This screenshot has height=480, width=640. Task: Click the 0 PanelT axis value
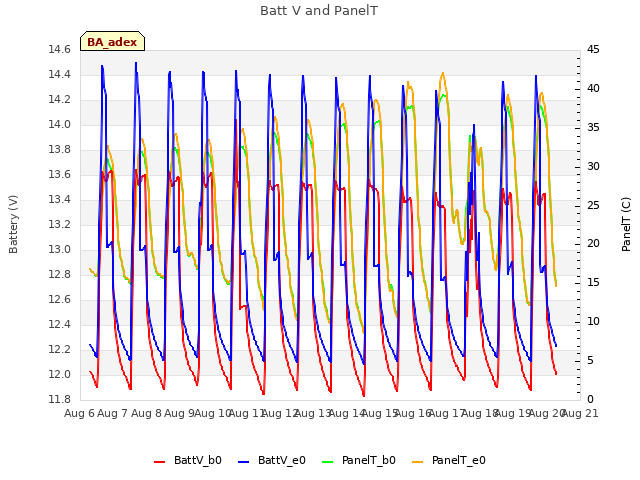pos(590,399)
